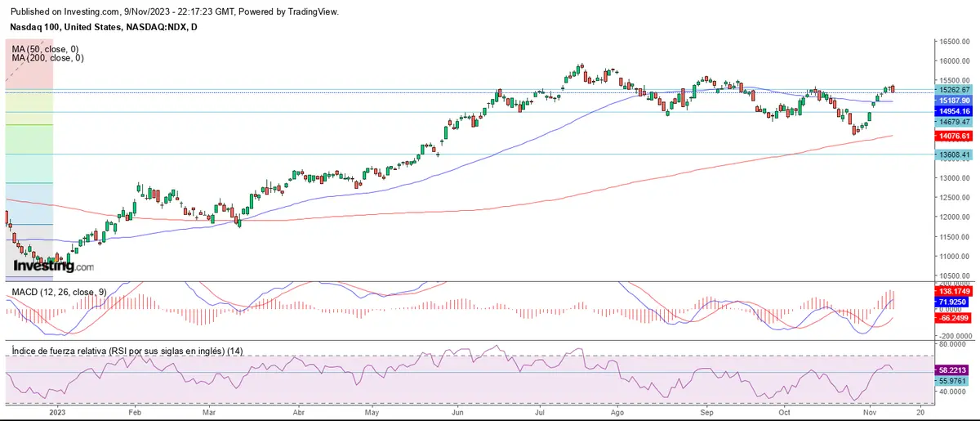Click the latest red candlestick in November

(893, 88)
